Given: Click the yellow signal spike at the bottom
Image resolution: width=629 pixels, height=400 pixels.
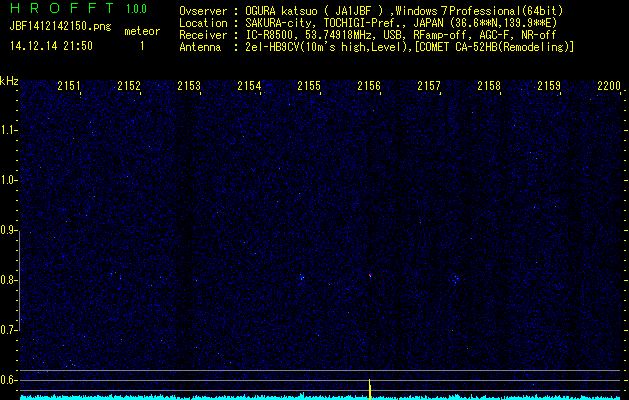Looking at the screenshot, I should click(x=369, y=389).
